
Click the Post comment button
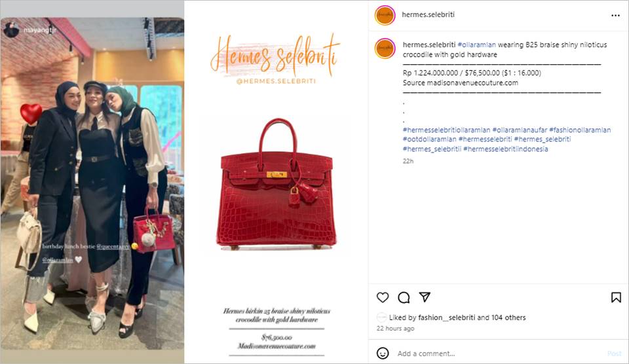[614, 354]
